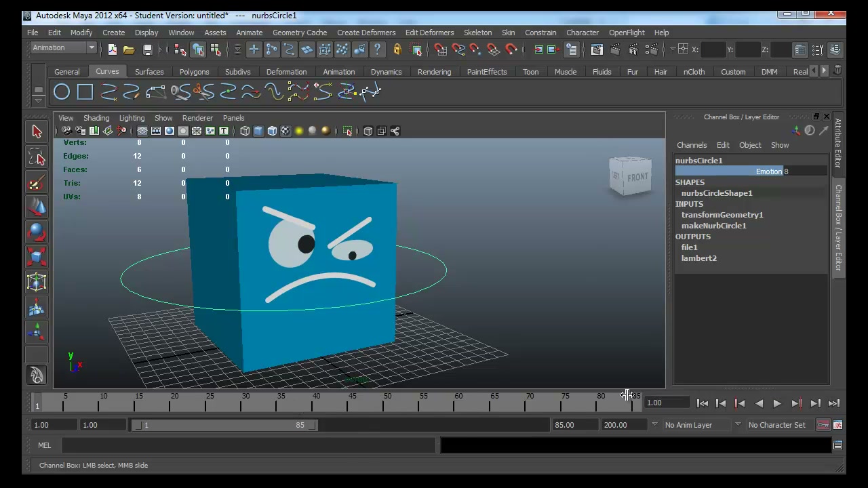Select transformGeometry1 input node

point(722,215)
